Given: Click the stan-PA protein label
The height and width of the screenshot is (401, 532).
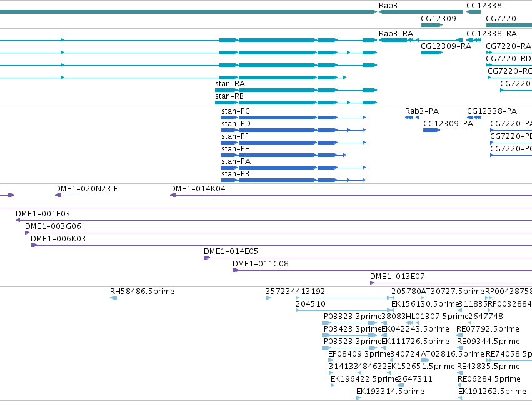Looking at the screenshot, I should [x=236, y=161].
